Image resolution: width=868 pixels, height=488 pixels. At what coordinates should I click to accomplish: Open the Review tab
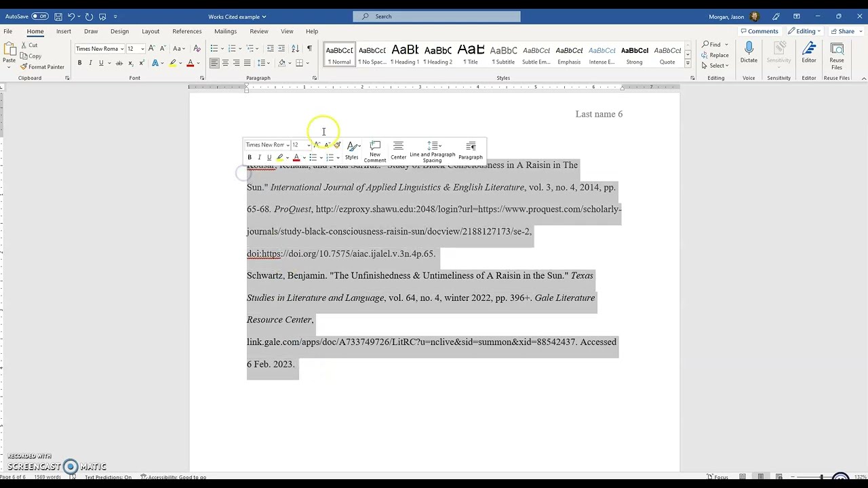258,31
